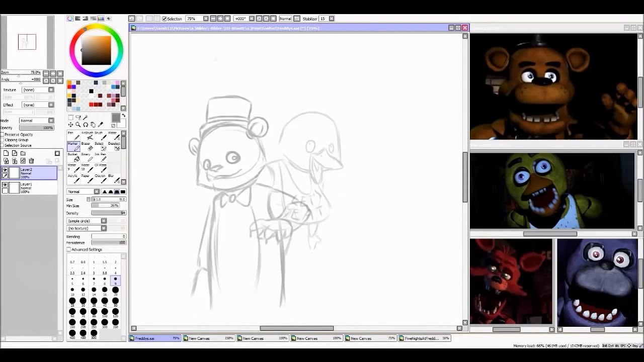This screenshot has width=644, height=362.
Task: Select the Ink Pen tool
Action: pos(101,157)
